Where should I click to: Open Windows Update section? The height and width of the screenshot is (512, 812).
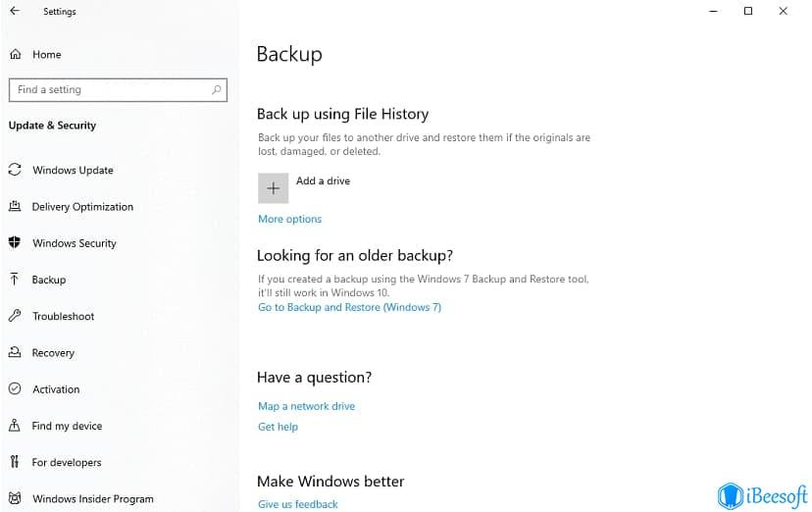(x=73, y=170)
